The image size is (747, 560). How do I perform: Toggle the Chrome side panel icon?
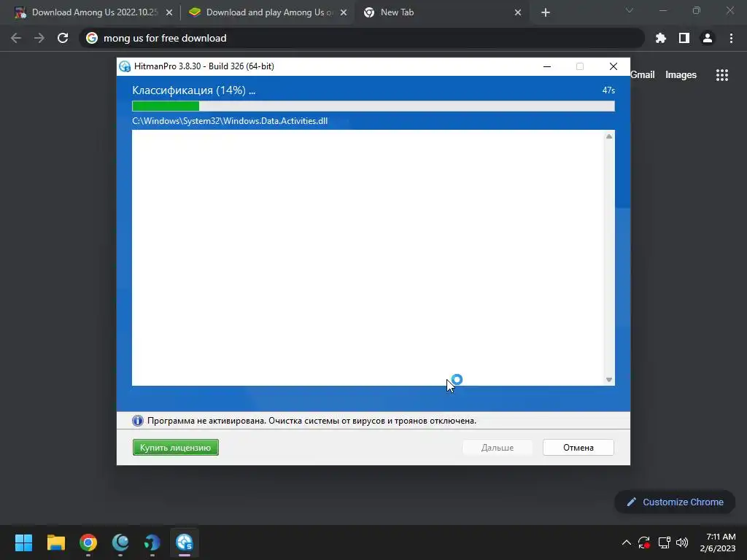(684, 38)
